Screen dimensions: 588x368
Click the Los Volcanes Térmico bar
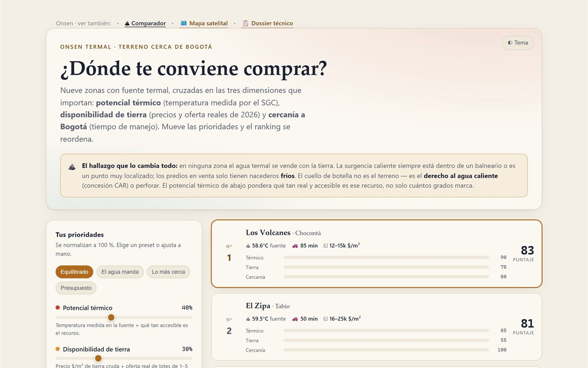pyautogui.click(x=386, y=257)
